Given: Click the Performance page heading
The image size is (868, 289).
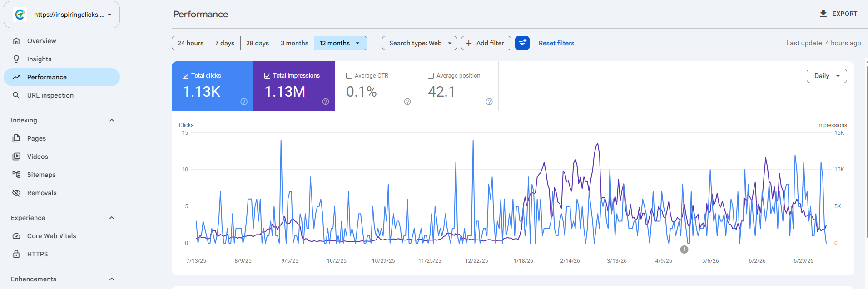Looking at the screenshot, I should [201, 14].
